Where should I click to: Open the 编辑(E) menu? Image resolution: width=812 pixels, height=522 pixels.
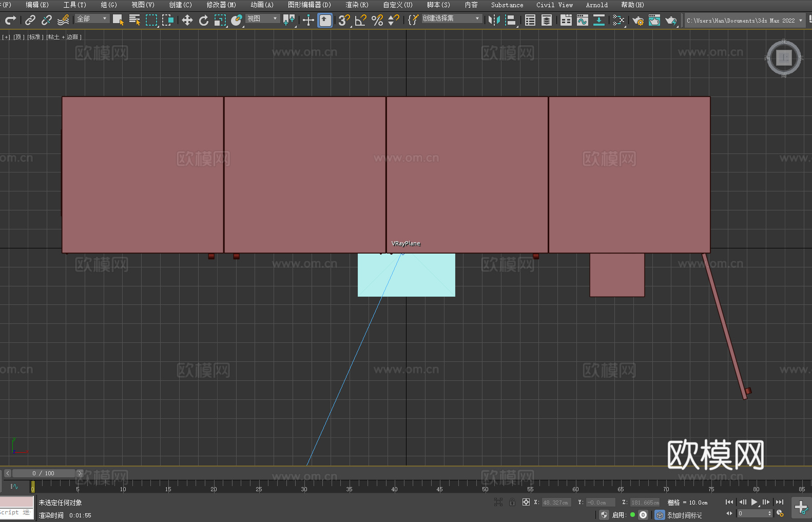pos(37,5)
